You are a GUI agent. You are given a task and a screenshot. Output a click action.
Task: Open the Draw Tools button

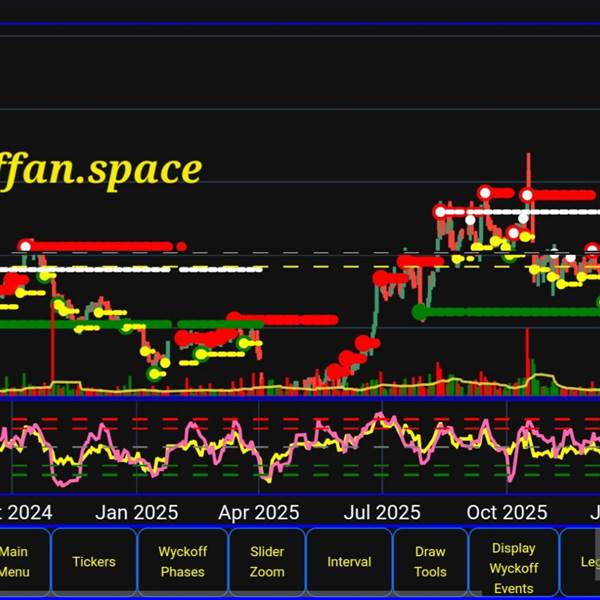pyautogui.click(x=430, y=561)
